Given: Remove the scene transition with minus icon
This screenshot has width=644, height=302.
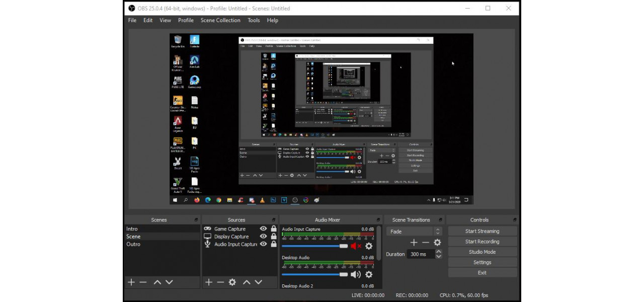Looking at the screenshot, I should coord(426,243).
